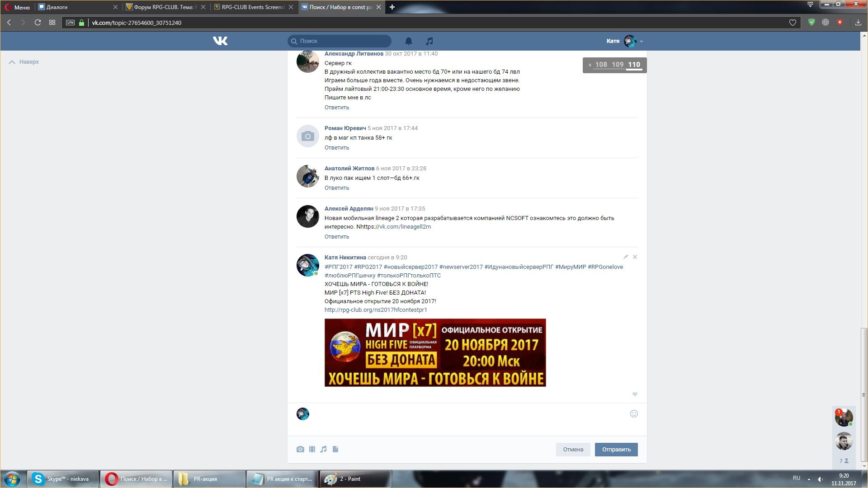Image resolution: width=868 pixels, height=488 pixels.
Task: Bookmark page with heart in address bar
Action: [x=793, y=23]
